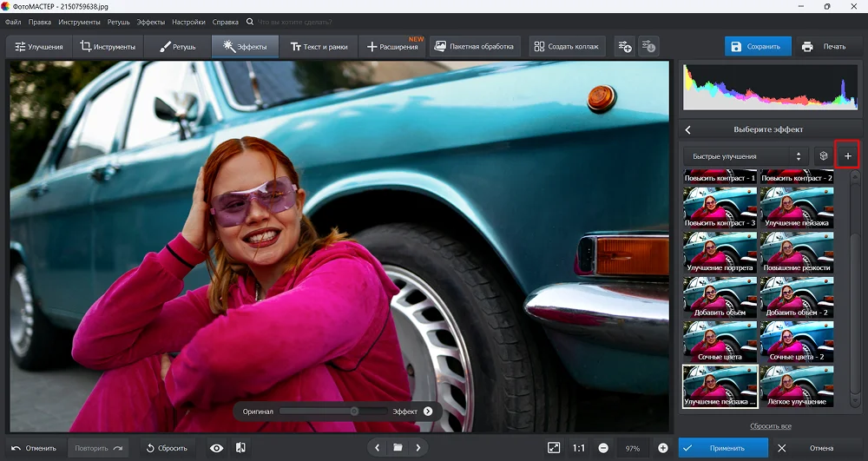
Task: Open the folder browse icon
Action: point(398,448)
